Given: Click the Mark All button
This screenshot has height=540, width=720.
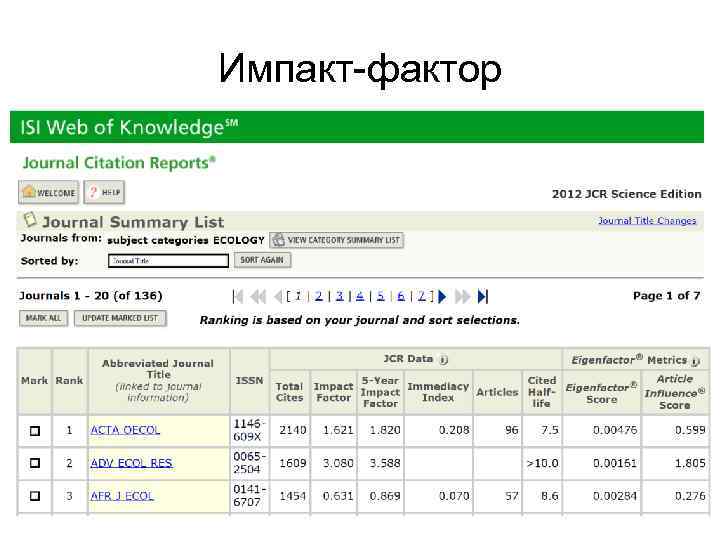Looking at the screenshot, I should 43,318.
